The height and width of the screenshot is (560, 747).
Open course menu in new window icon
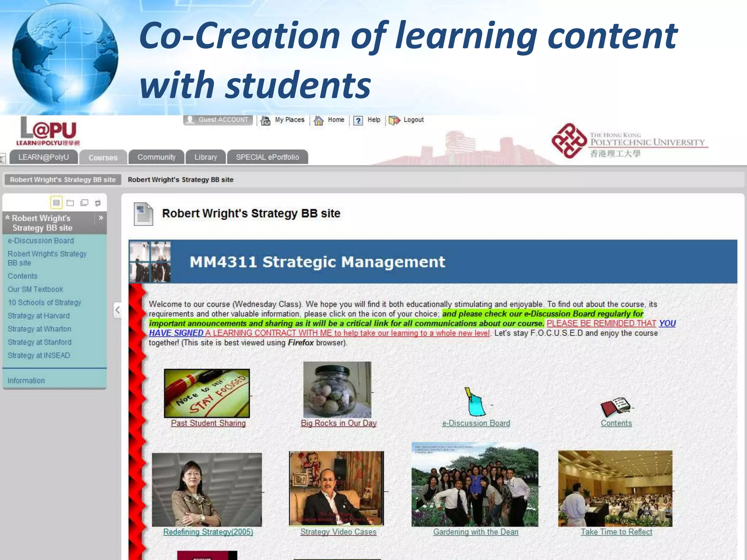pyautogui.click(x=84, y=203)
